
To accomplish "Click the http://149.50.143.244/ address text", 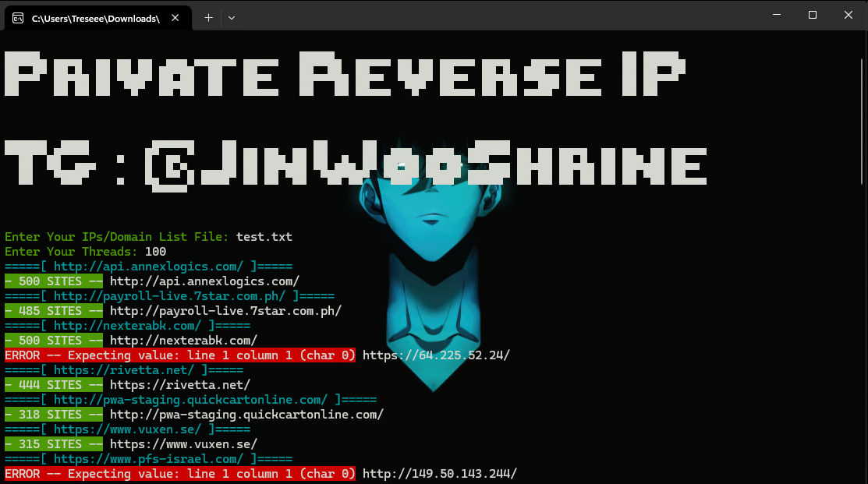I will pyautogui.click(x=440, y=474).
